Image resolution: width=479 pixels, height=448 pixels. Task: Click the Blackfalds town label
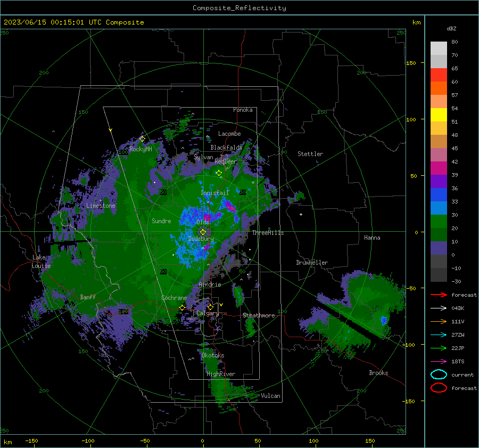(226, 148)
